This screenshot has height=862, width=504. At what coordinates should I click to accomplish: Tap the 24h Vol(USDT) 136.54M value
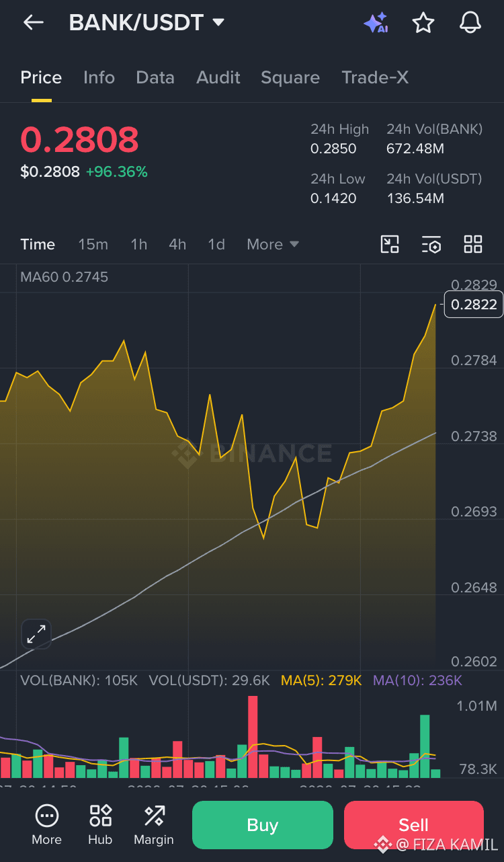415,198
